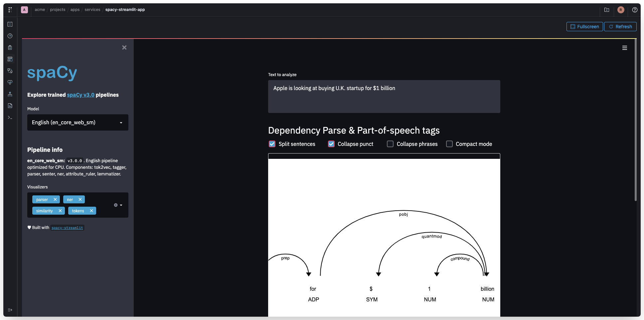Viewport: 644px width, 320px height.
Task: Click the 'ADP' part-of-speech tag
Action: [x=314, y=299]
